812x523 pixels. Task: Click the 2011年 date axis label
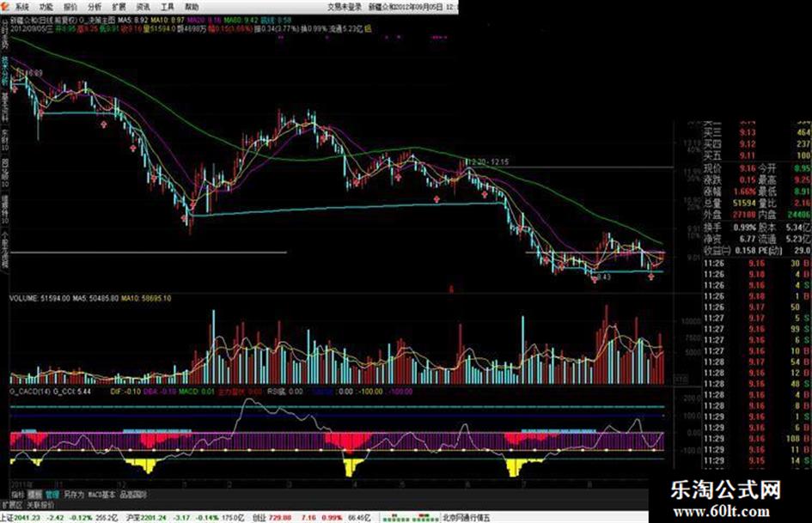[x=20, y=483]
